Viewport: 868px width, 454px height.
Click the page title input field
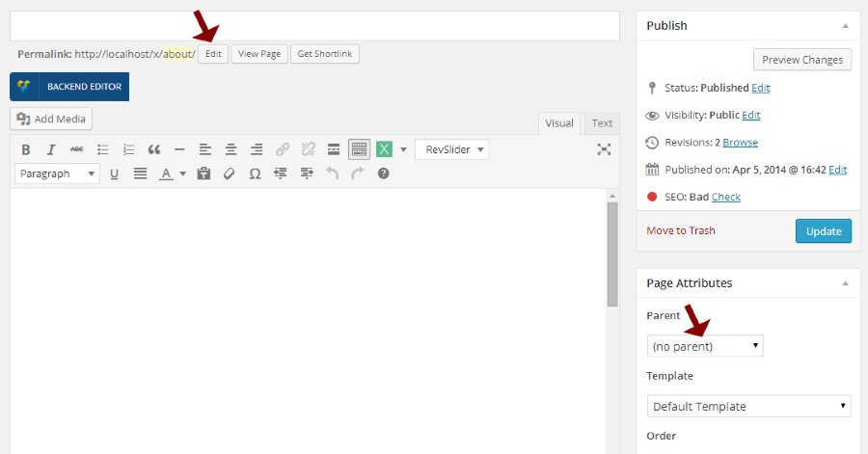(x=314, y=25)
